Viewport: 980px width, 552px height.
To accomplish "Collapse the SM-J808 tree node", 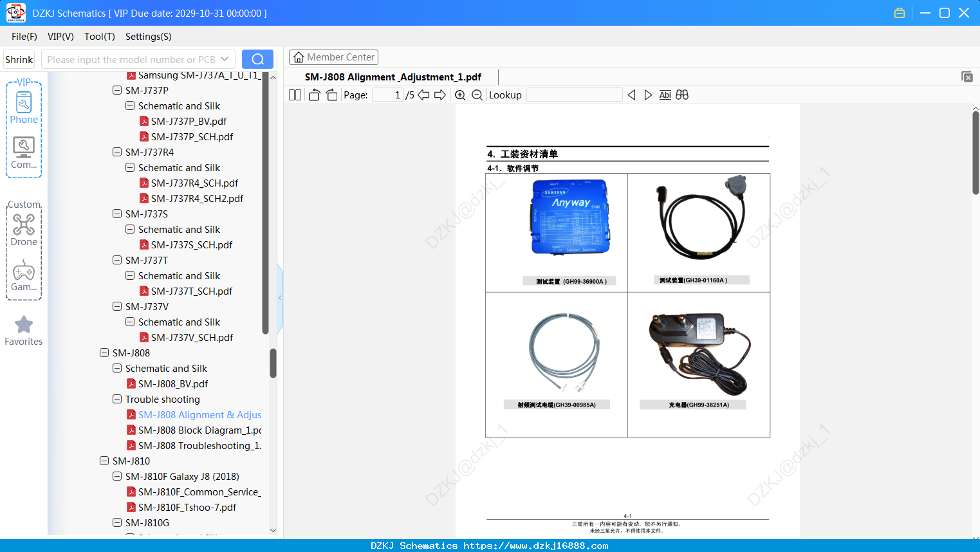I will [104, 353].
